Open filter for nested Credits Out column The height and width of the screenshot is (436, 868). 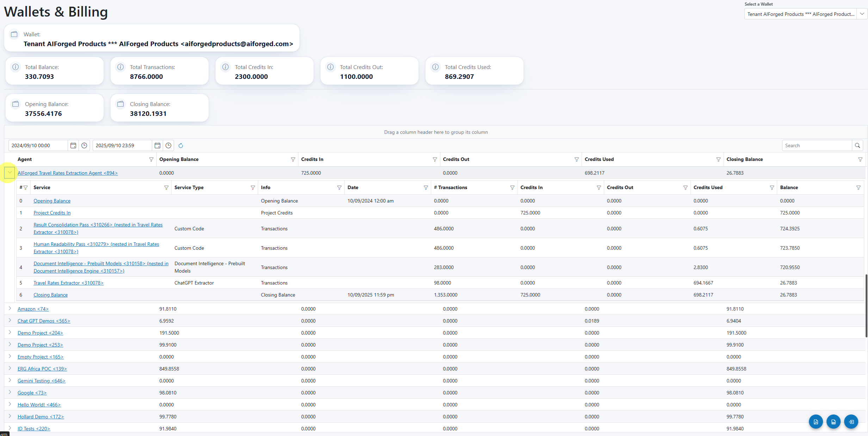[x=685, y=188]
